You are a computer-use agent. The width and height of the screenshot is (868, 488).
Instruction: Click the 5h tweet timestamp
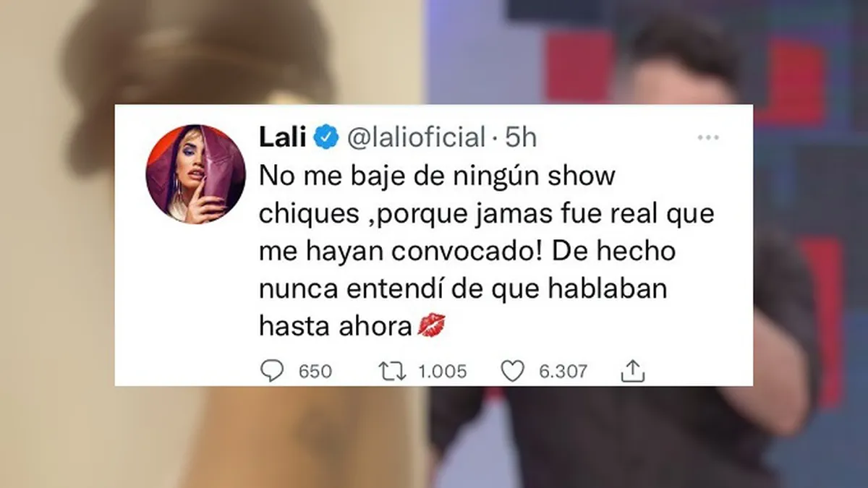tap(521, 137)
